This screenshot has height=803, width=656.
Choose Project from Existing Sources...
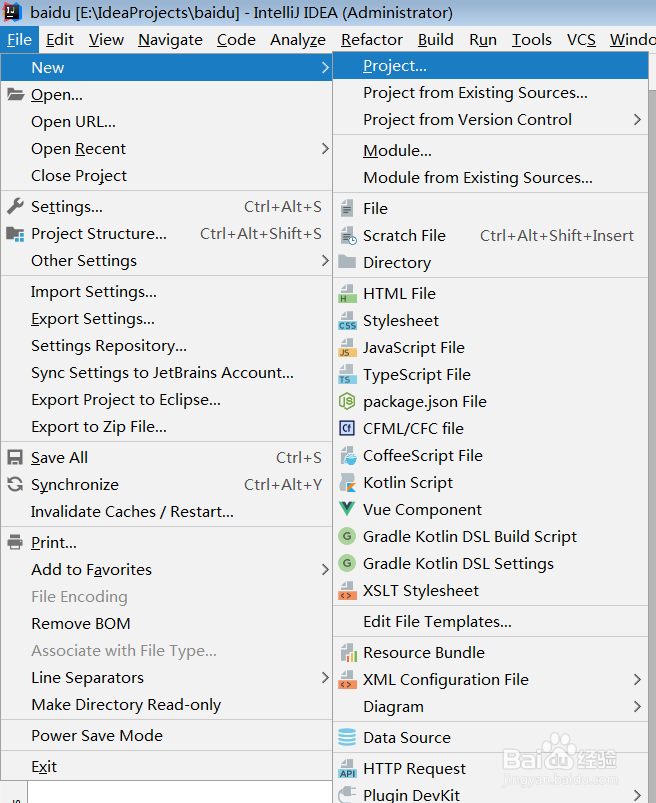click(x=491, y=93)
